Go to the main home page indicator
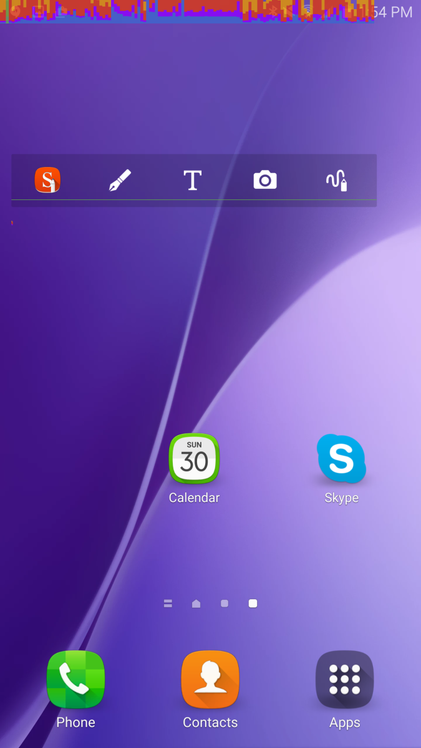The width and height of the screenshot is (421, 748). [x=196, y=603]
